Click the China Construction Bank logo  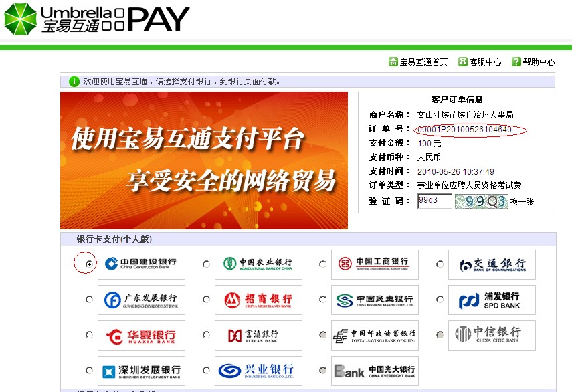tap(141, 264)
